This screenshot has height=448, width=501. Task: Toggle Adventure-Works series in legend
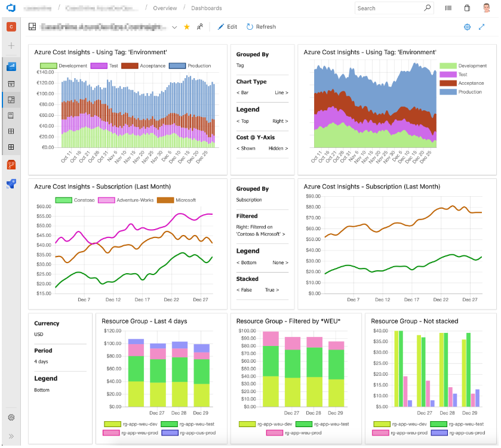coord(125,200)
